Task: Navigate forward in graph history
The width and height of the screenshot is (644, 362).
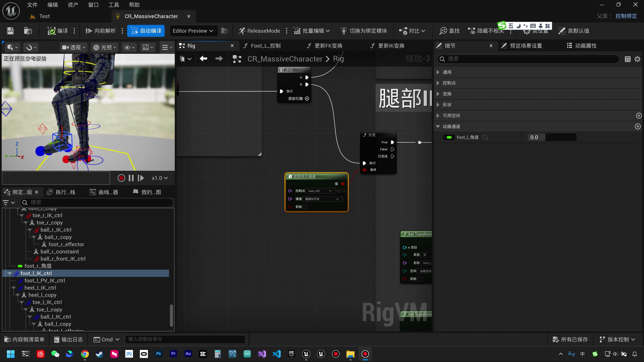Action: pos(219,59)
